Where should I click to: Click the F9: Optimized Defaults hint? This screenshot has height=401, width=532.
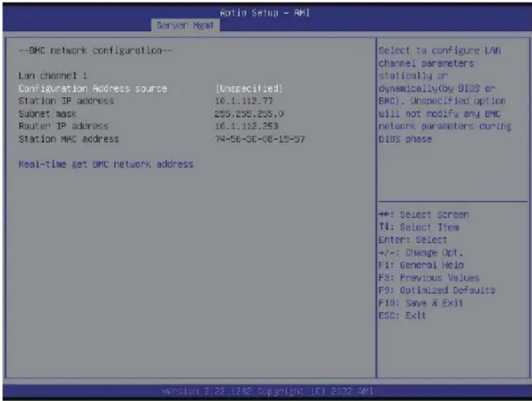(x=437, y=291)
